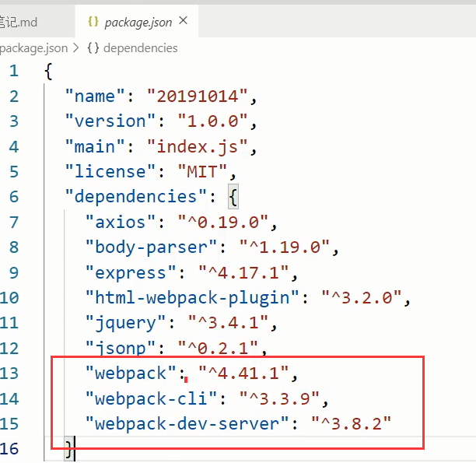Click the opening brace on line 1
This screenshot has height=463, width=476.
[x=48, y=72]
